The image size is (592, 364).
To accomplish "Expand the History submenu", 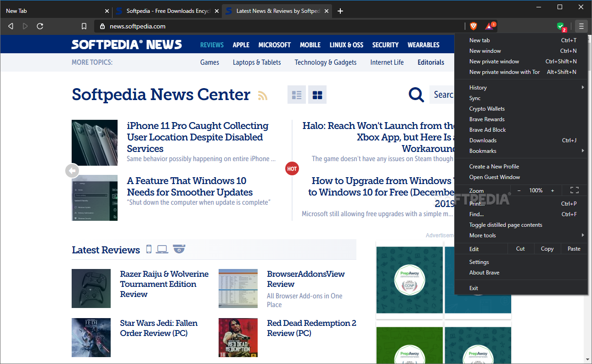I will point(521,87).
